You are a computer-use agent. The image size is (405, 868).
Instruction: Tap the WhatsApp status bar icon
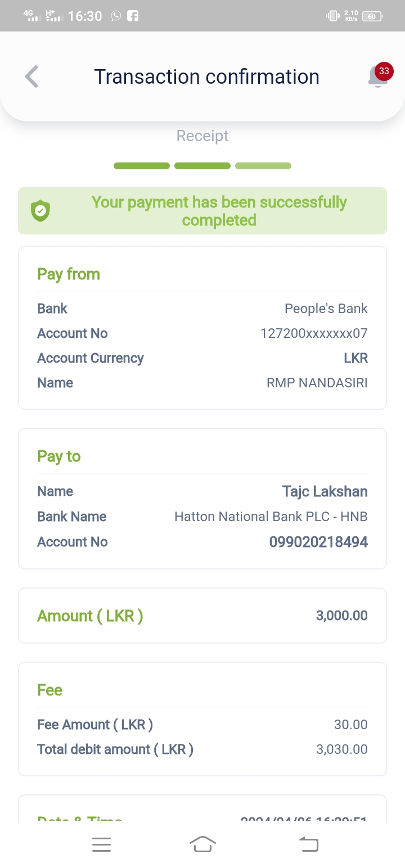coord(116,16)
